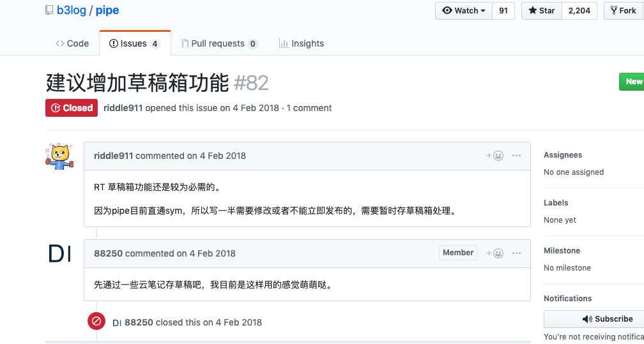Click riddle911's cat avatar image

pyautogui.click(x=59, y=156)
